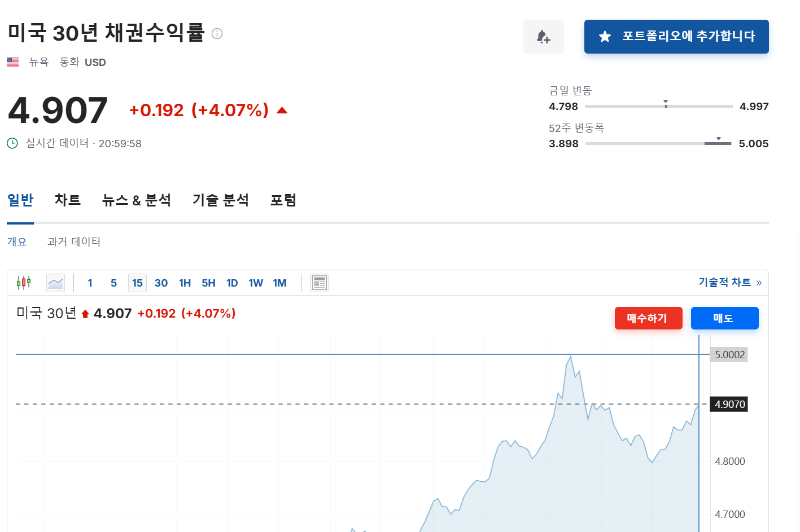Change chart interval to 1W

256,283
